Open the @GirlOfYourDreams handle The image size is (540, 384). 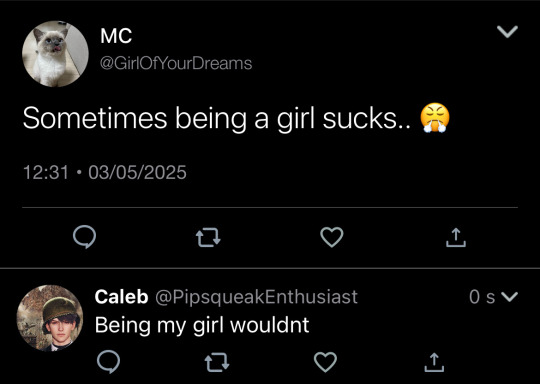coord(176,63)
